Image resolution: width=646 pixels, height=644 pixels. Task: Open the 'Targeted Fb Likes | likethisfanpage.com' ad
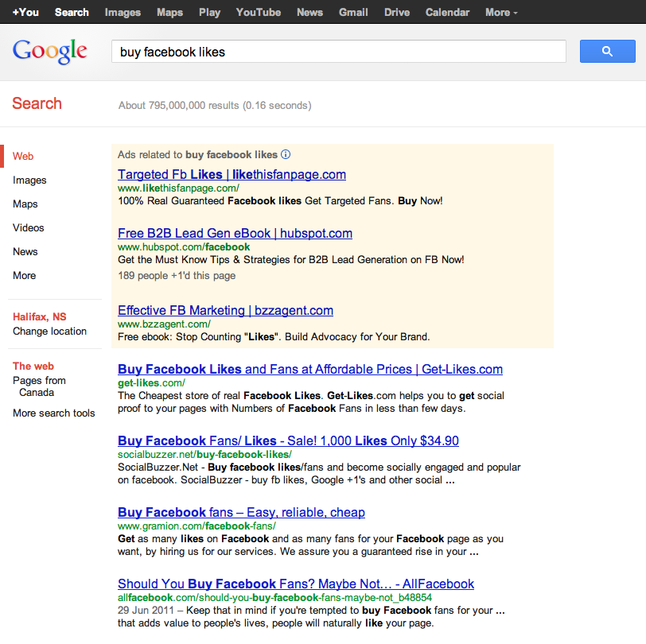point(232,174)
